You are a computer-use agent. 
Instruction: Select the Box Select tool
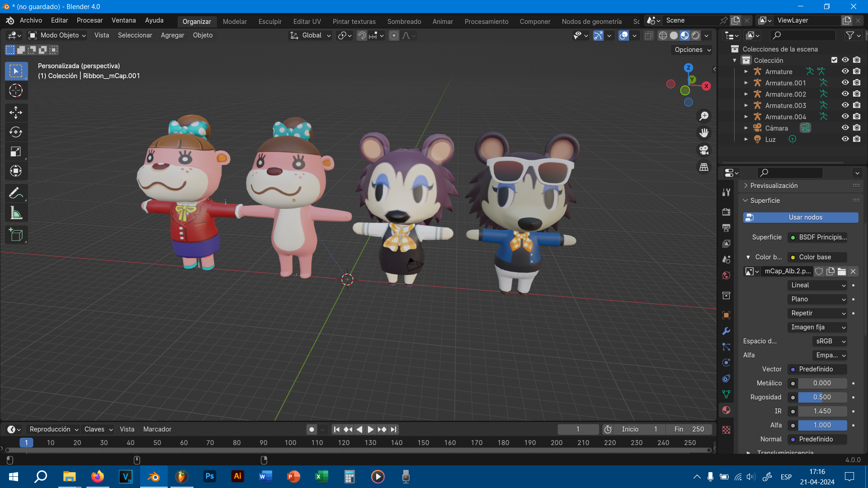tap(16, 71)
